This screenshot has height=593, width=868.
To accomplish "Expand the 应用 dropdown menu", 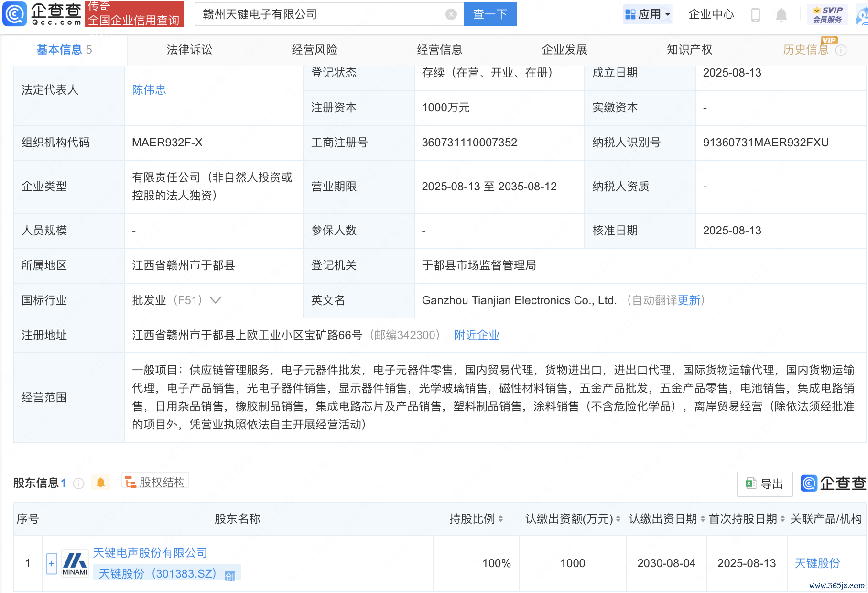I will tap(648, 14).
